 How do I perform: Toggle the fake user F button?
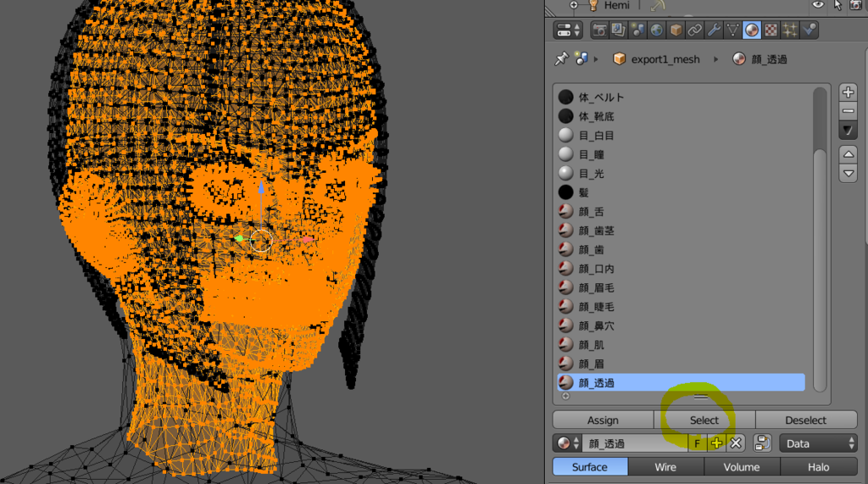pos(697,443)
